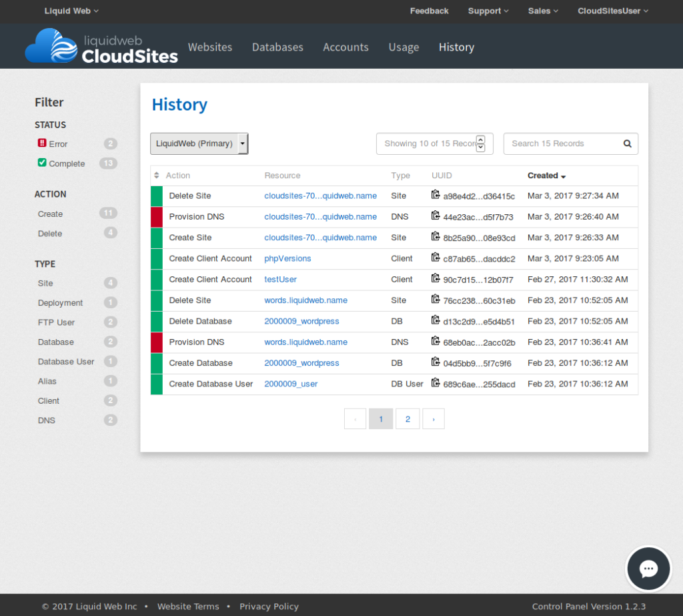Screen dimensions: 683x616
Task: Sort by the Action column arrows
Action: pos(156,176)
